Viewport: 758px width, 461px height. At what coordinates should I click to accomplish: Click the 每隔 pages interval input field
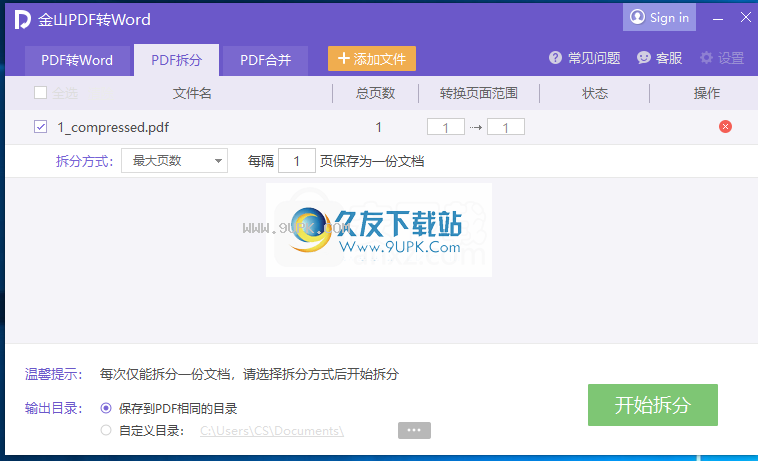[x=297, y=161]
